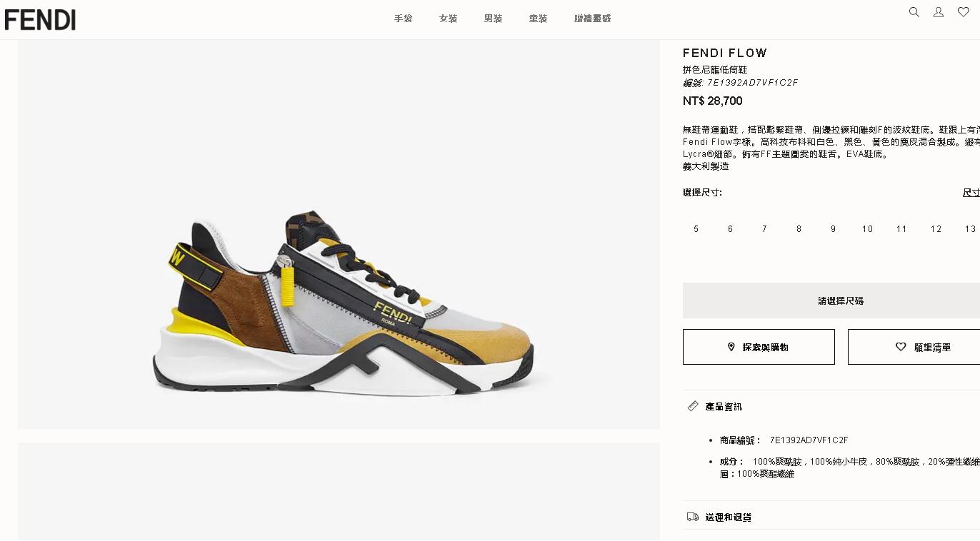Image resolution: width=980 pixels, height=541 pixels.
Task: Click the 探索與購物 button
Action: click(759, 347)
